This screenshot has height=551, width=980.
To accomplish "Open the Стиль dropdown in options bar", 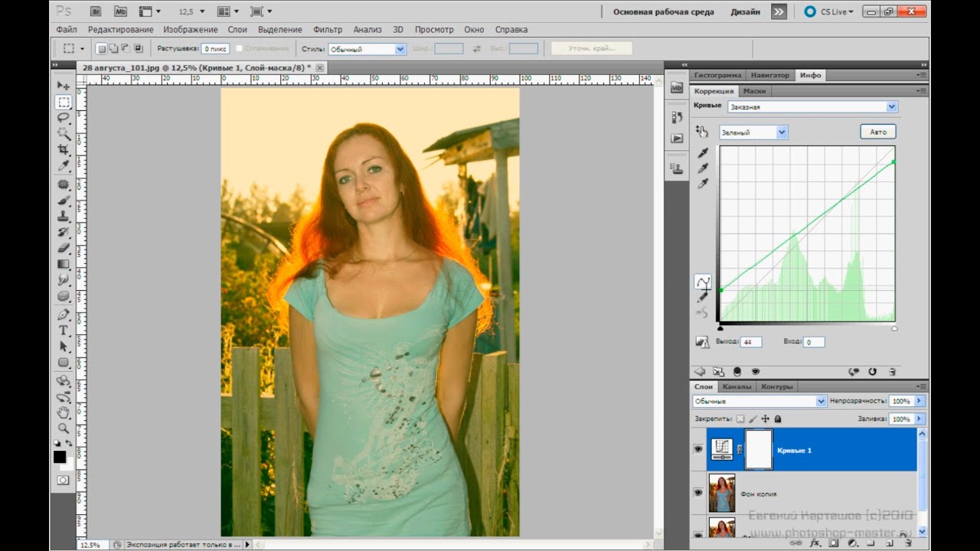I will (x=367, y=49).
